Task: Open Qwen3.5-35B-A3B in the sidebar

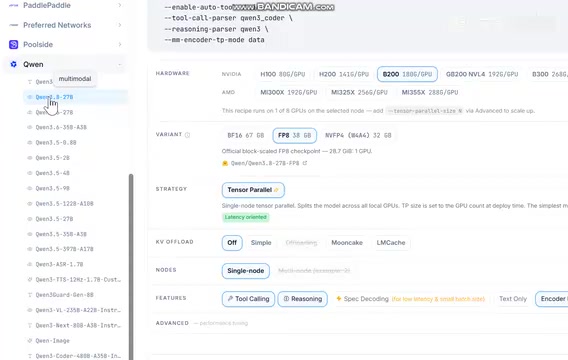Action: pos(61,234)
